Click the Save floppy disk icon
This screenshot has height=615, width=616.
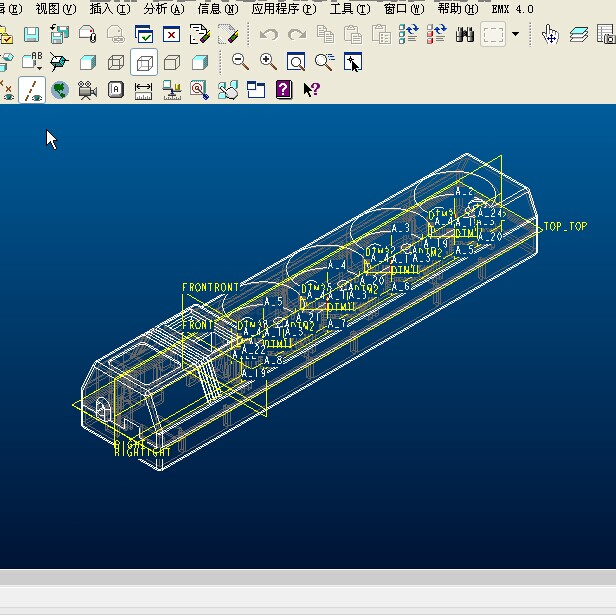tap(32, 35)
